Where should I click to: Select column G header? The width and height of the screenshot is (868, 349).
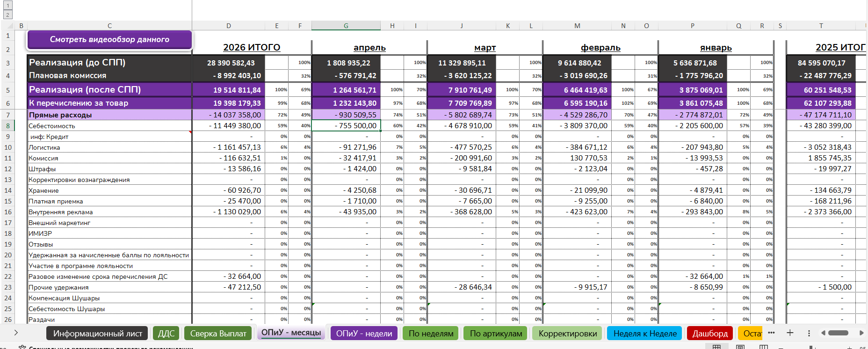tap(346, 26)
